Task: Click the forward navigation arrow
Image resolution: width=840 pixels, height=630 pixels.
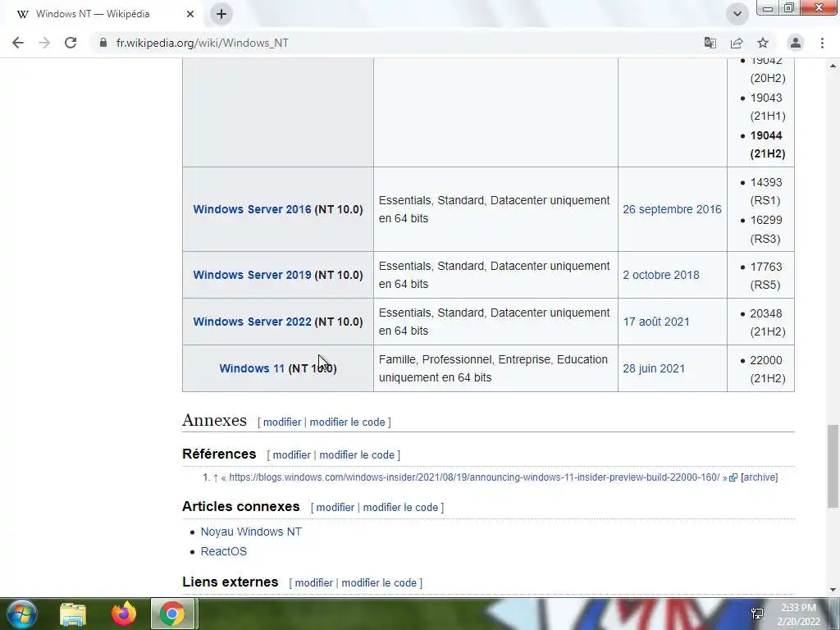Action: (44, 43)
